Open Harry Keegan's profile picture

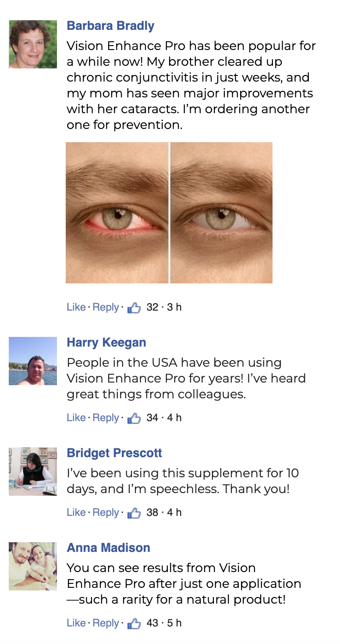coord(33,361)
